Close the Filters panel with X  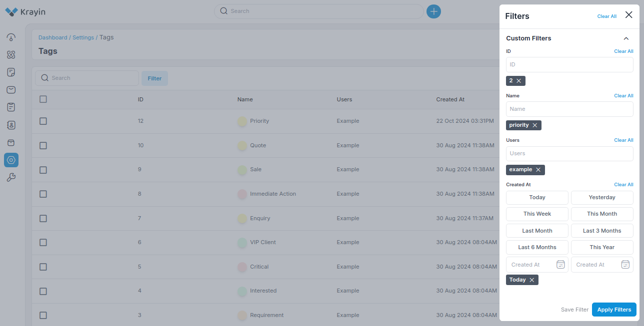click(629, 15)
